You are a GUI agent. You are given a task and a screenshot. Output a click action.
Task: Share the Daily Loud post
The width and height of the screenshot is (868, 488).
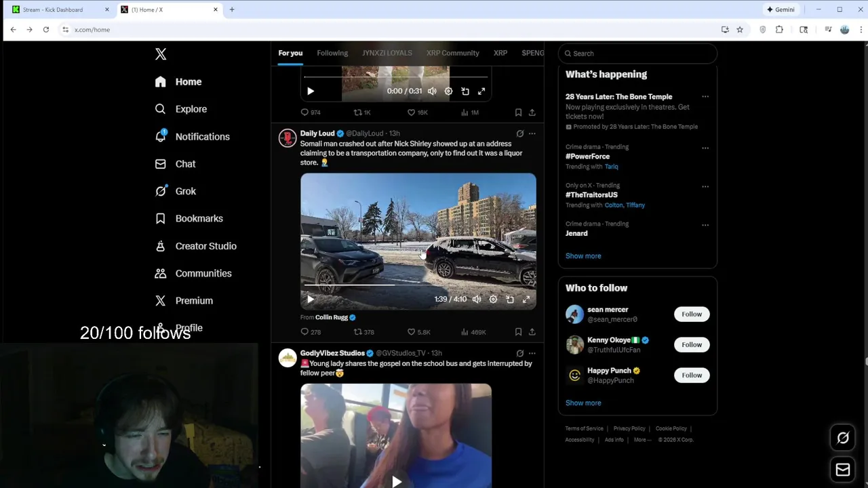pos(532,332)
